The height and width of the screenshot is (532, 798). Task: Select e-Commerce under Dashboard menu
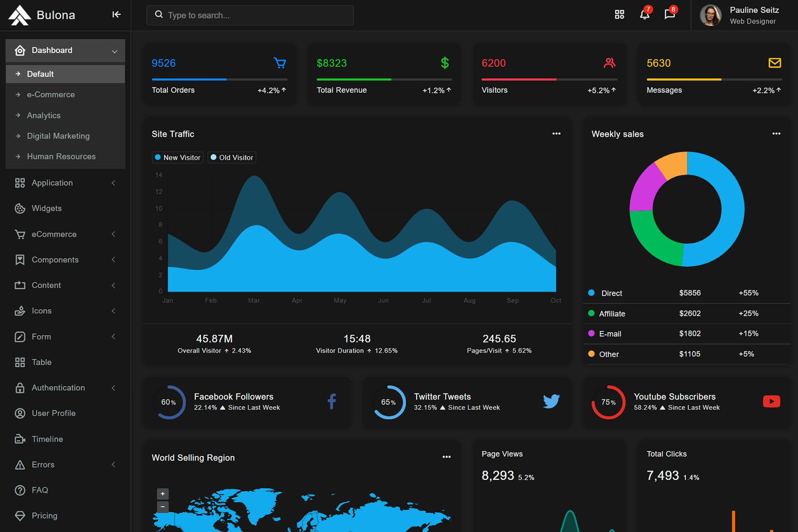point(51,95)
